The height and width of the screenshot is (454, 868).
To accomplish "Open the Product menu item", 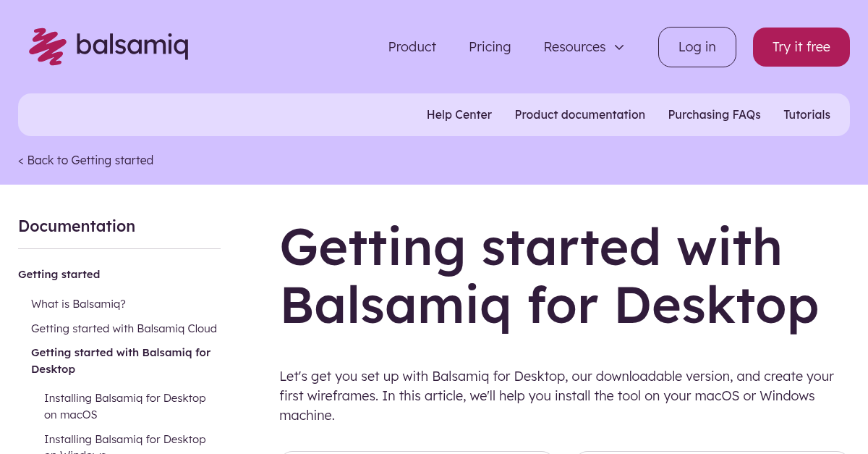I will coord(412,47).
